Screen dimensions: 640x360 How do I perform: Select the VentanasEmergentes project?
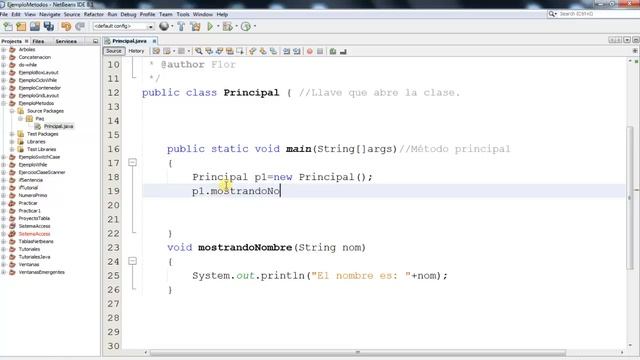click(42, 272)
